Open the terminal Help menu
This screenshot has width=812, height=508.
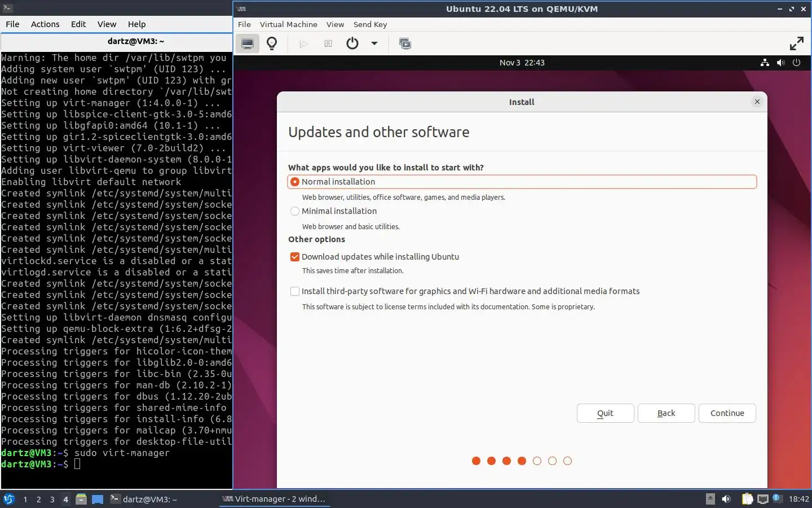tap(136, 24)
